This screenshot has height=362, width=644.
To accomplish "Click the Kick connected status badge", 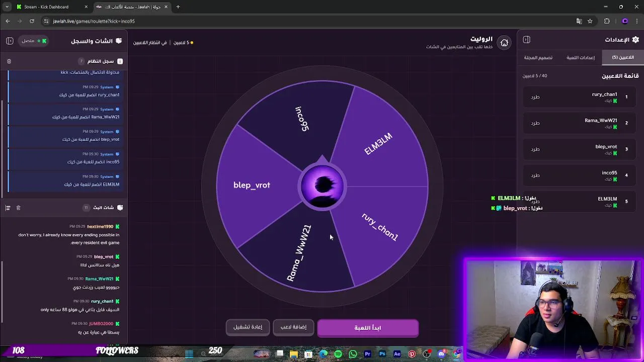I will tap(34, 41).
